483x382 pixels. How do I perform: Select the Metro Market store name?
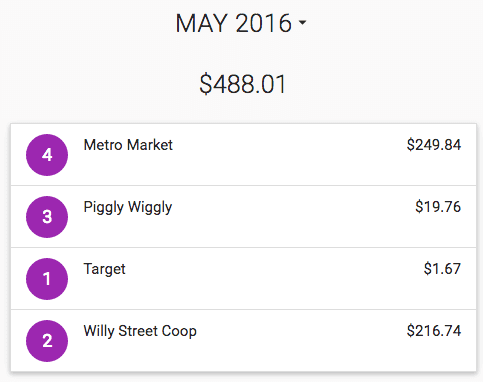[x=128, y=145]
